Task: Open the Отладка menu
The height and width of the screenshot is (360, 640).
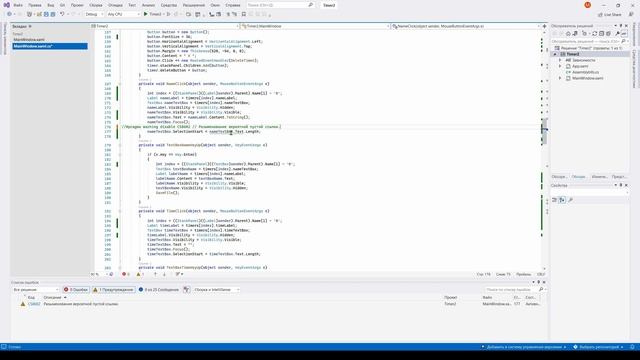Action: (x=115, y=5)
